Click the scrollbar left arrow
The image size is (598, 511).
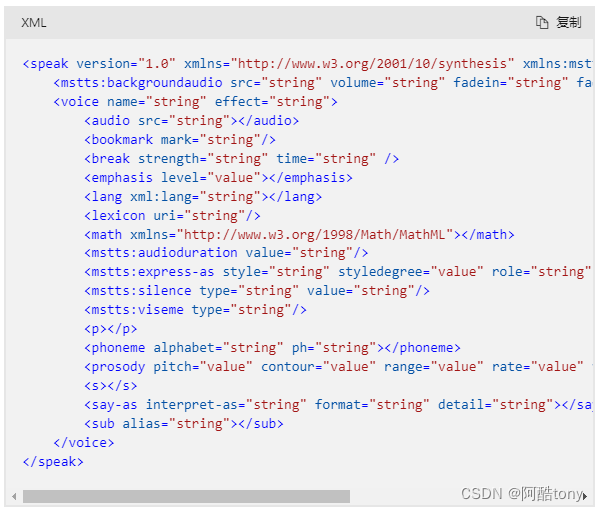pos(14,497)
